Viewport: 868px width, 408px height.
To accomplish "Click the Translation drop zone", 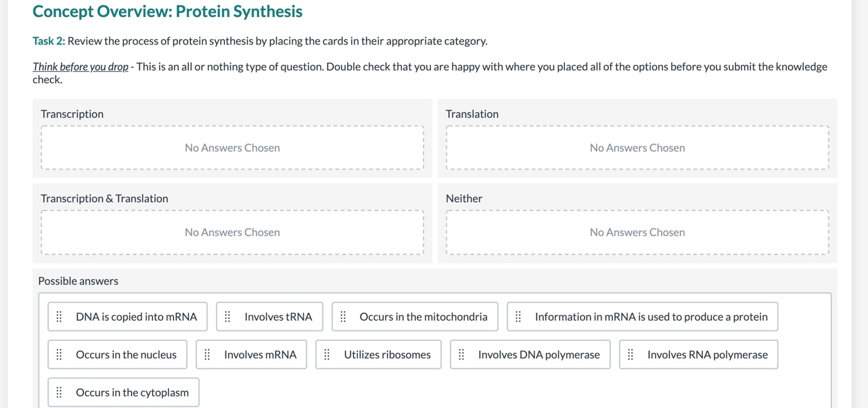I will [x=637, y=148].
